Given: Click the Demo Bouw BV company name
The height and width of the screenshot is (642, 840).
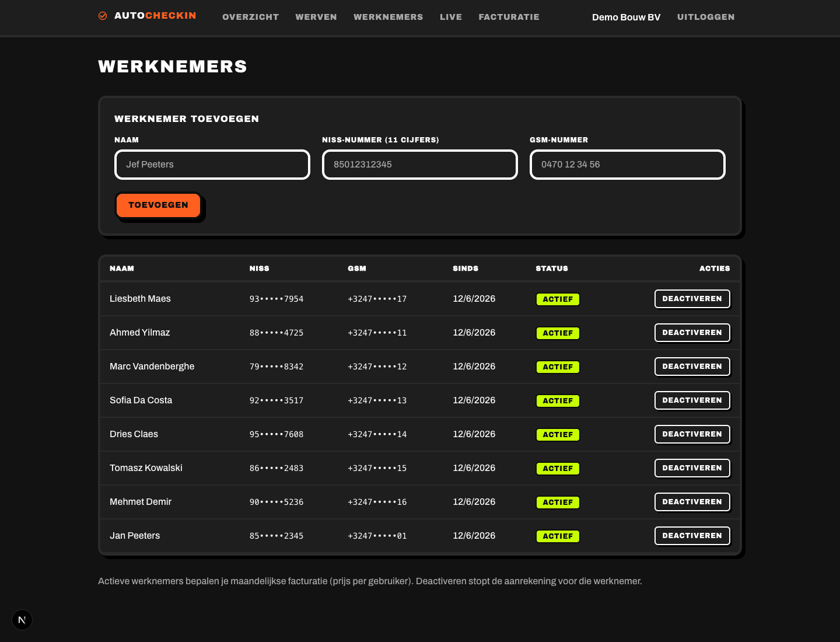Looking at the screenshot, I should pos(626,17).
